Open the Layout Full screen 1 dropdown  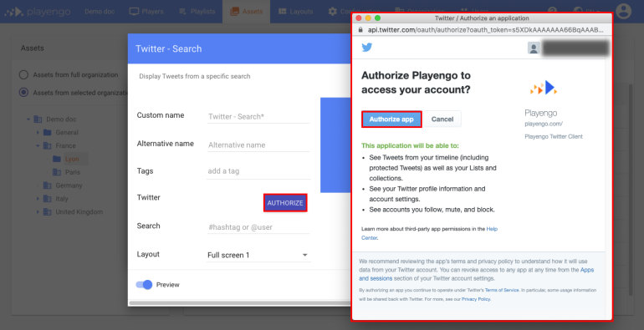(x=258, y=255)
